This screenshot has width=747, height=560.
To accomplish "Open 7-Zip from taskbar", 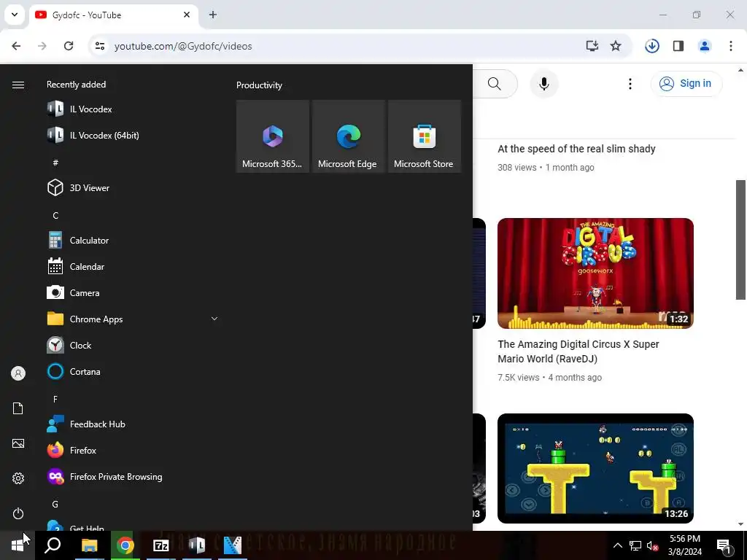I will (x=161, y=545).
